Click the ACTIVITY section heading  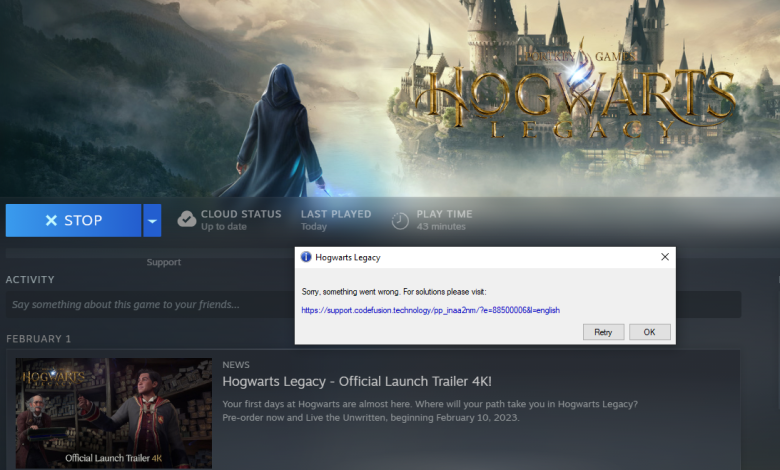pyautogui.click(x=30, y=280)
